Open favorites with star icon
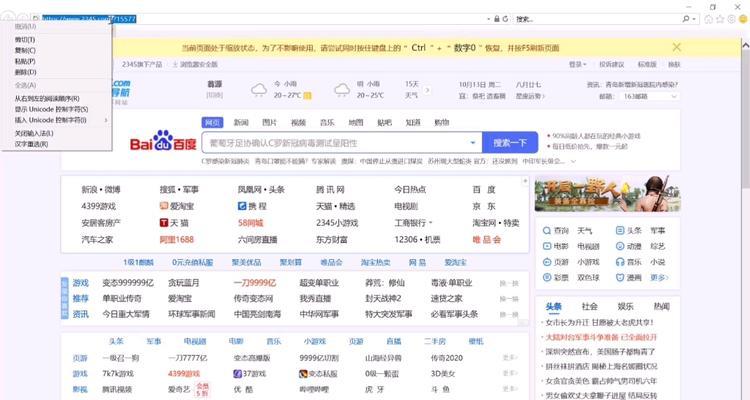This screenshot has height=400, width=750. coord(720,19)
